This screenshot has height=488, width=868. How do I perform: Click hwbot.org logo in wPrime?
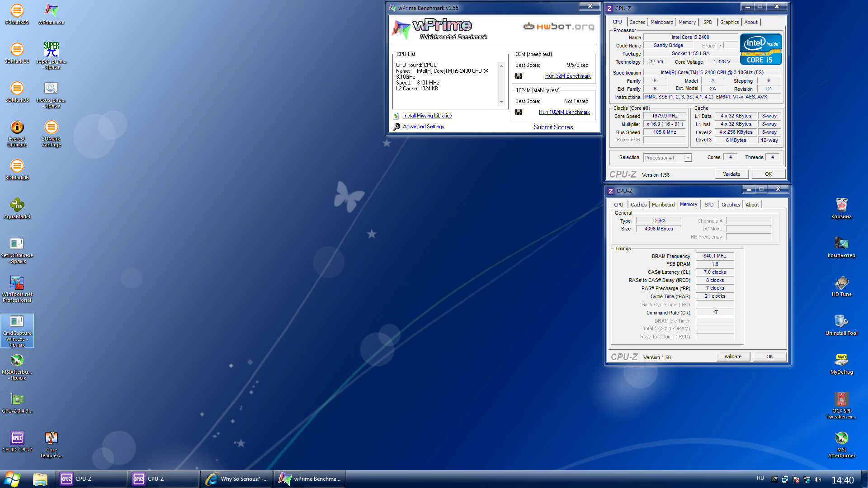pos(558,27)
